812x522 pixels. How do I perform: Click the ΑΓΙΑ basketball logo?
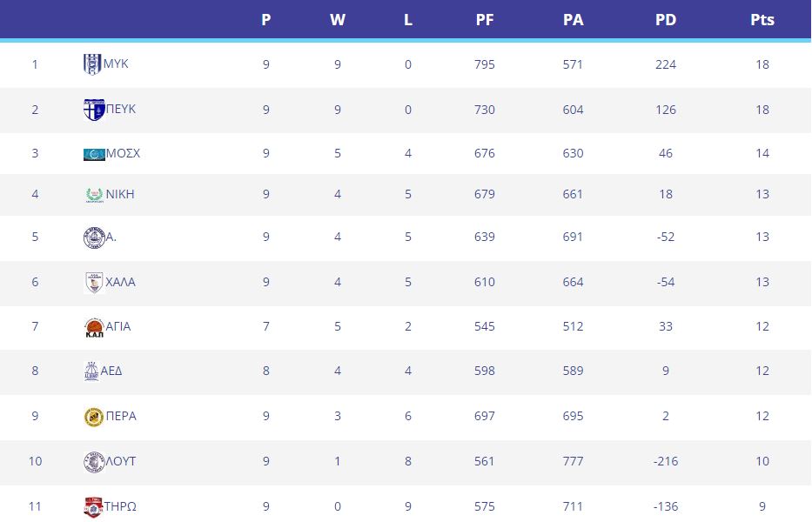coord(94,327)
